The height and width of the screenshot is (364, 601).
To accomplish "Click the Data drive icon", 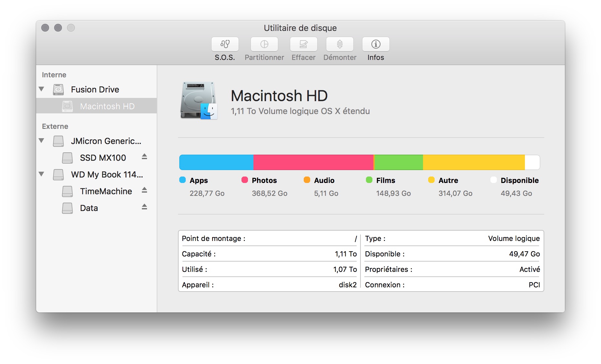I will (x=67, y=208).
